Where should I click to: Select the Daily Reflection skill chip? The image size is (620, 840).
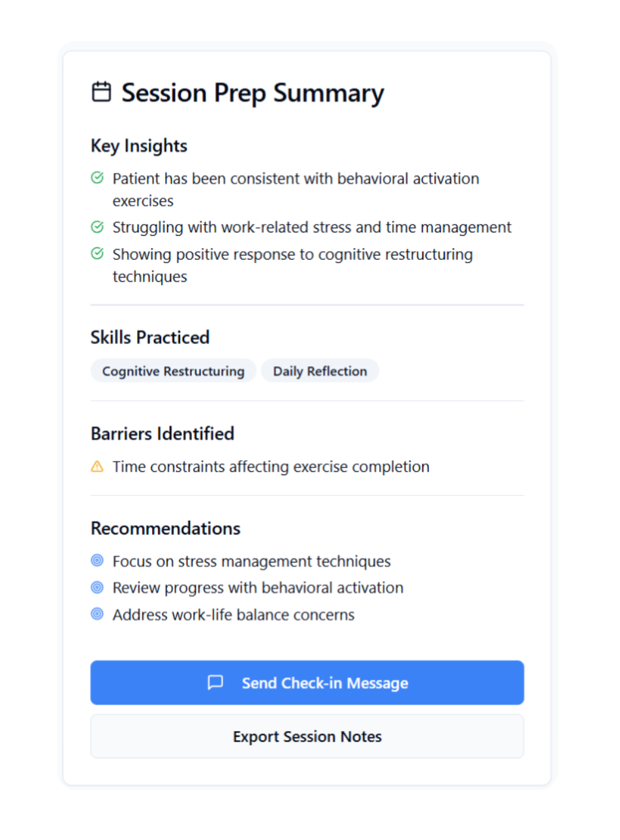319,370
